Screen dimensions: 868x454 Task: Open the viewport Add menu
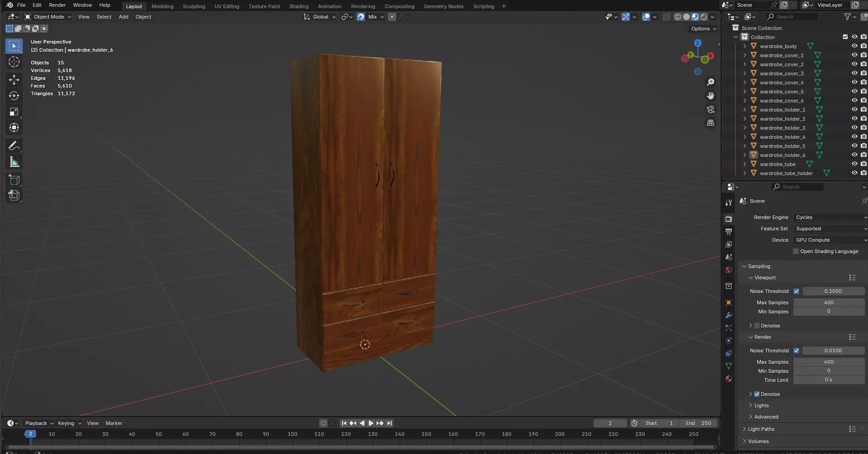pyautogui.click(x=123, y=17)
